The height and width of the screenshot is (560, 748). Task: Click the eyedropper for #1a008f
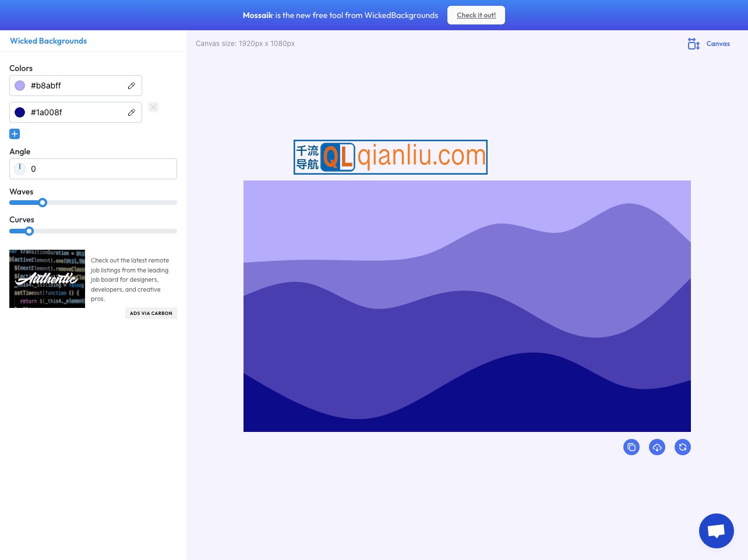click(x=132, y=112)
